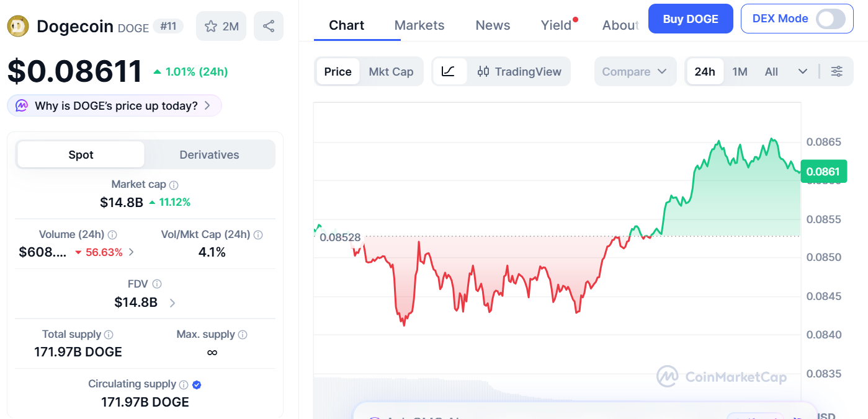Viewport: 868px width, 419px height.
Task: Expand FDV details chevron
Action: (172, 302)
